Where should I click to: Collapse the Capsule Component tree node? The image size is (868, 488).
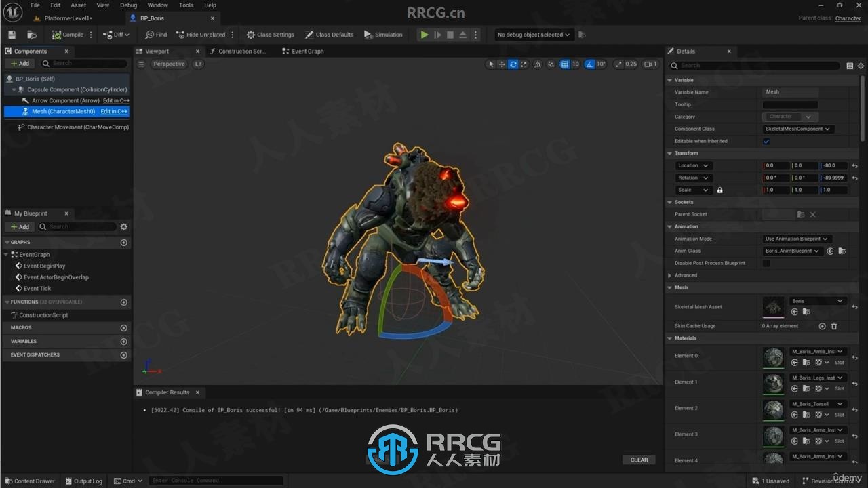coord(14,89)
